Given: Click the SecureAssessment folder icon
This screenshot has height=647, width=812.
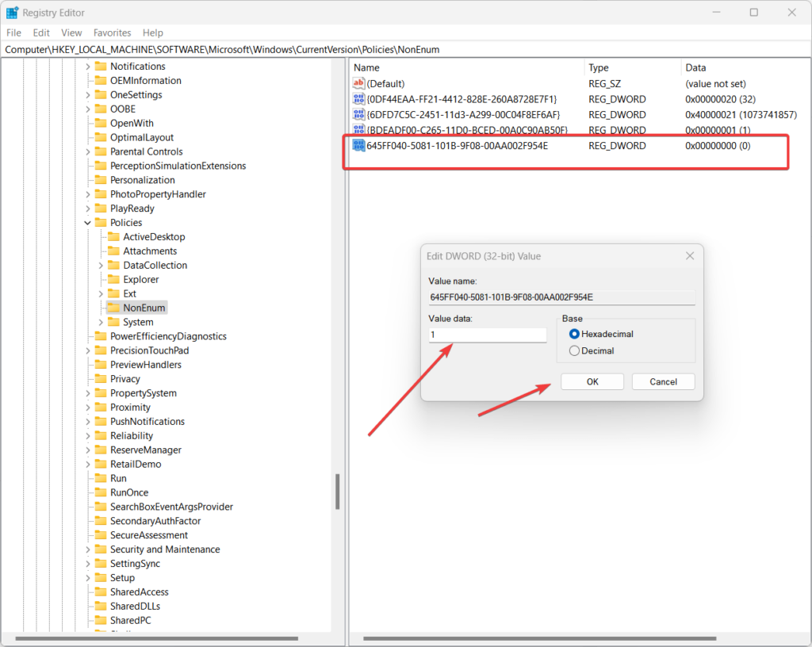Looking at the screenshot, I should [x=101, y=534].
